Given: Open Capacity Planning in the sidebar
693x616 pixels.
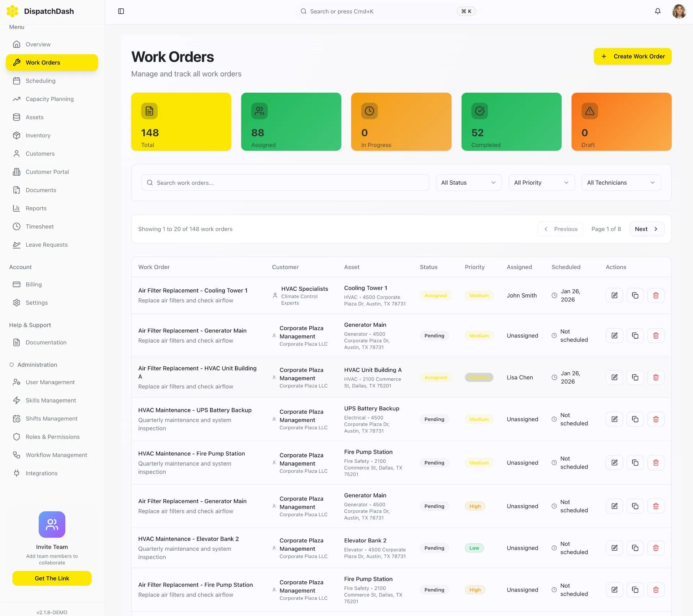Looking at the screenshot, I should pyautogui.click(x=52, y=99).
